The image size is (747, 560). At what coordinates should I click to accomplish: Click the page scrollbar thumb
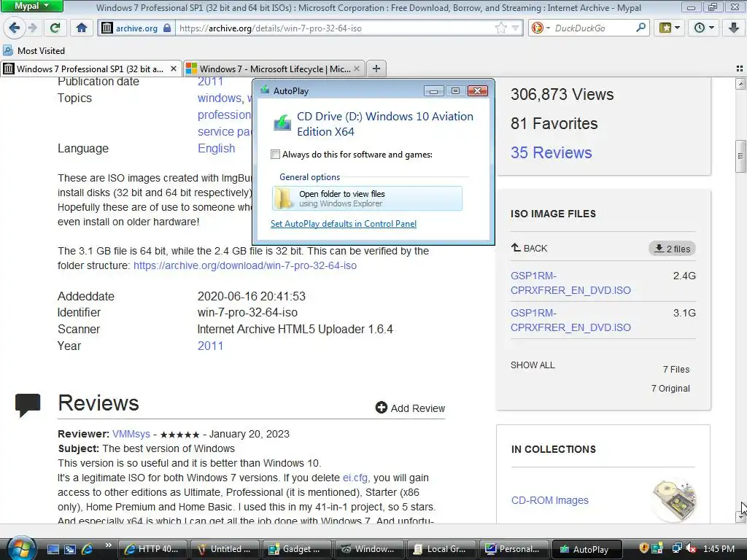pyautogui.click(x=740, y=156)
